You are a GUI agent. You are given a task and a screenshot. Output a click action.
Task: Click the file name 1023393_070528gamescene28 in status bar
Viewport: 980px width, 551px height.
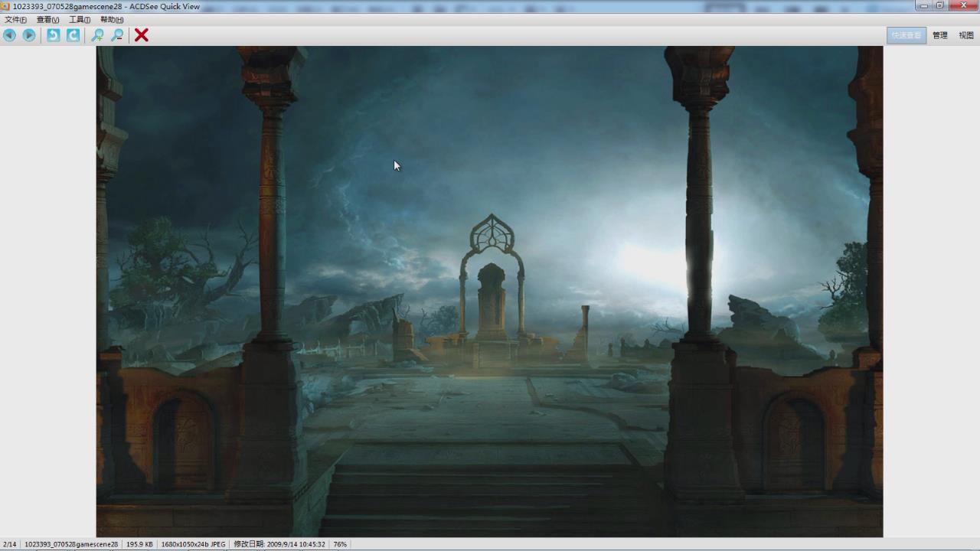coord(71,545)
